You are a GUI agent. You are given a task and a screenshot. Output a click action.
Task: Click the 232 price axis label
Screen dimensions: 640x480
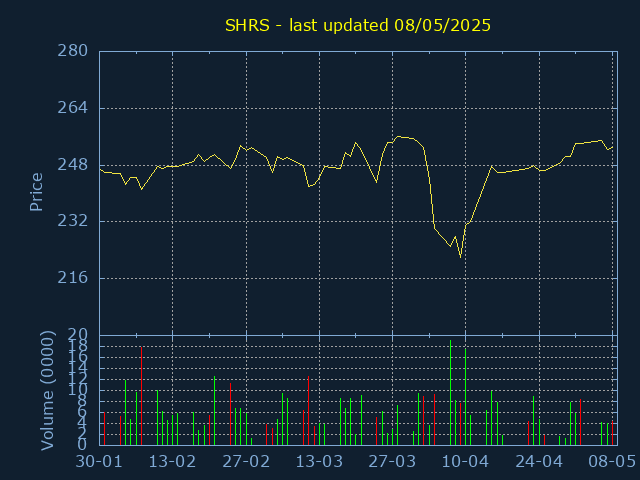(x=72, y=221)
